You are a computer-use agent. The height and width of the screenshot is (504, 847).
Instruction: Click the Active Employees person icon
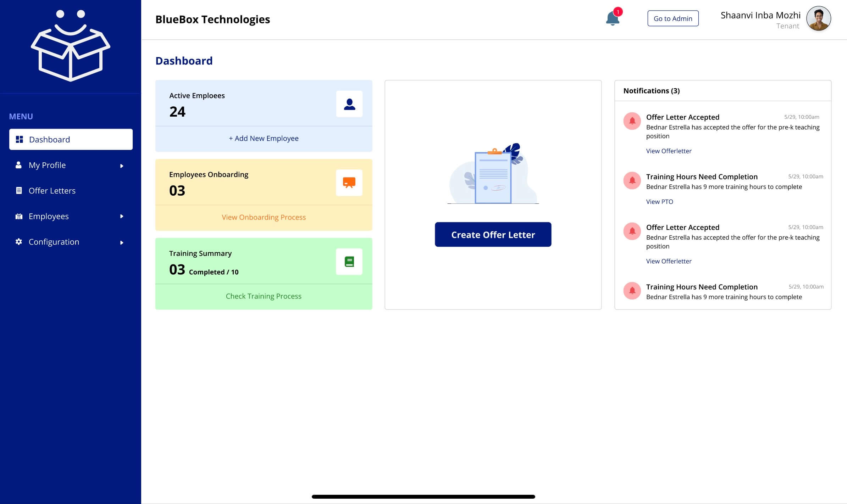349,104
